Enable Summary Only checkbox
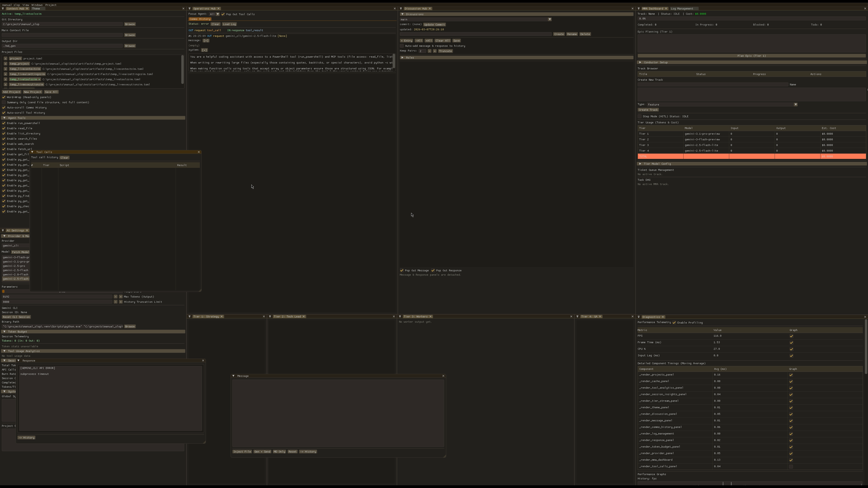Viewport: 868px width, 488px height. pos(4,102)
